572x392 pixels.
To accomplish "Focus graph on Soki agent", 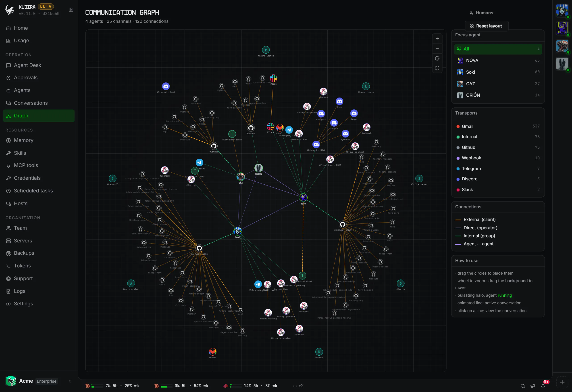I will point(498,72).
